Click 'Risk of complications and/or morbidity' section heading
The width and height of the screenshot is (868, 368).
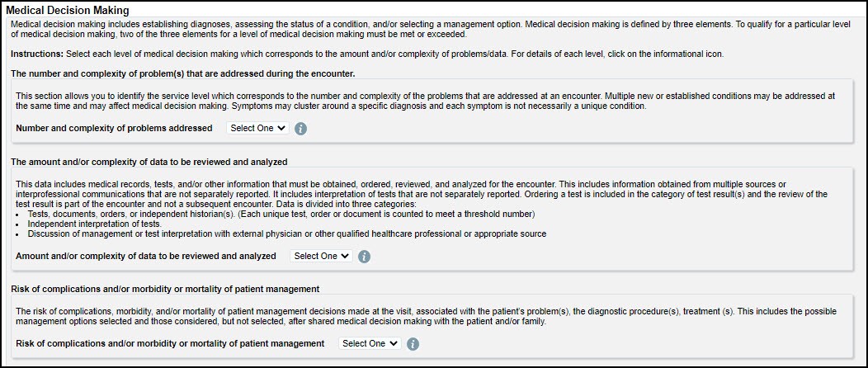(164, 289)
